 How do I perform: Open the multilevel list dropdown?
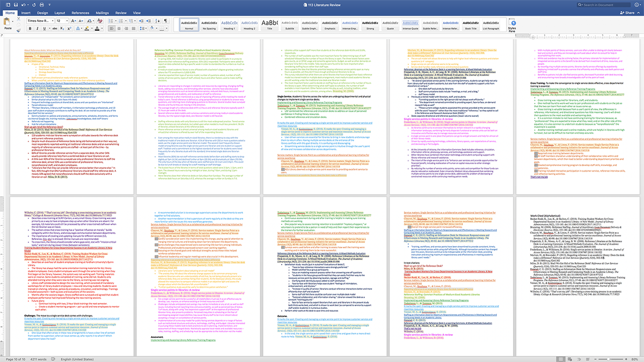click(x=135, y=21)
